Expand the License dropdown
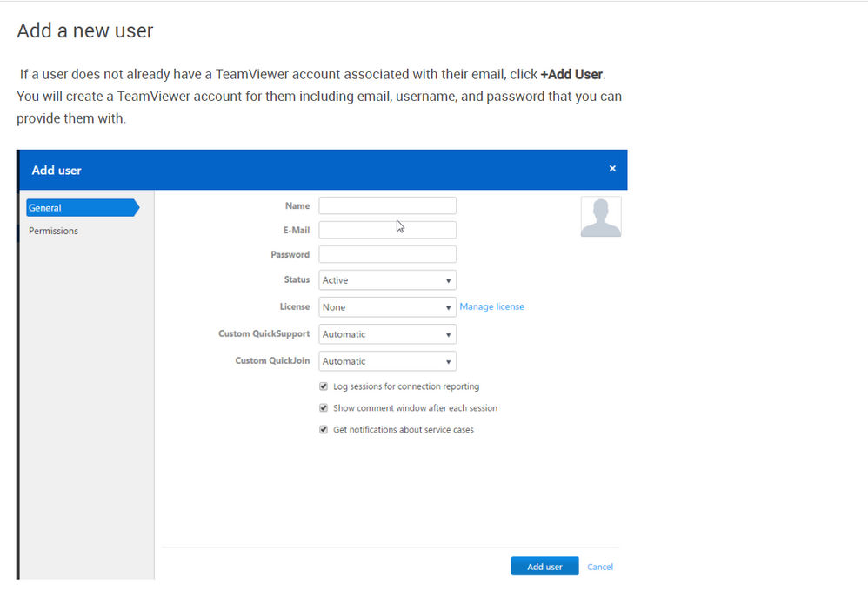The width and height of the screenshot is (868, 598). 388,307
